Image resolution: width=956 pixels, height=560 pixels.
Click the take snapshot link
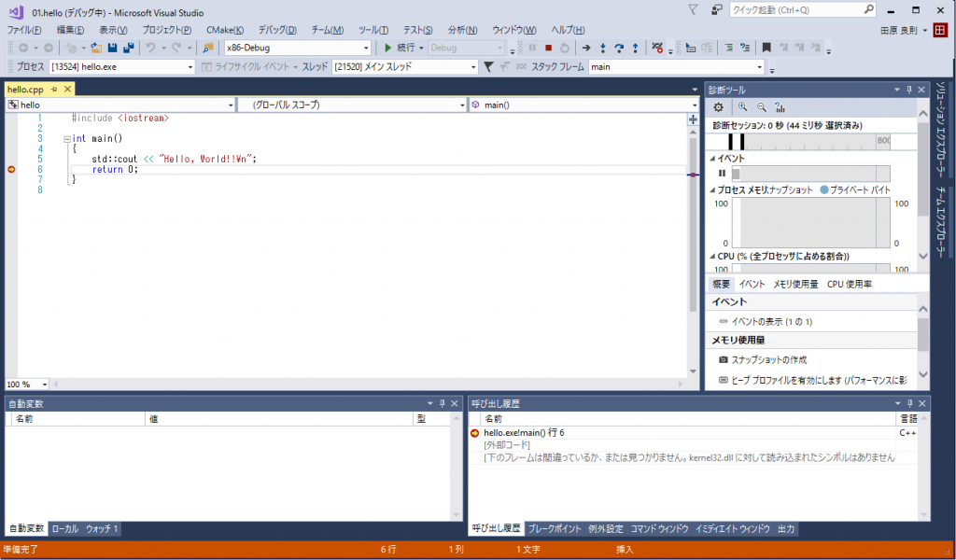769,359
